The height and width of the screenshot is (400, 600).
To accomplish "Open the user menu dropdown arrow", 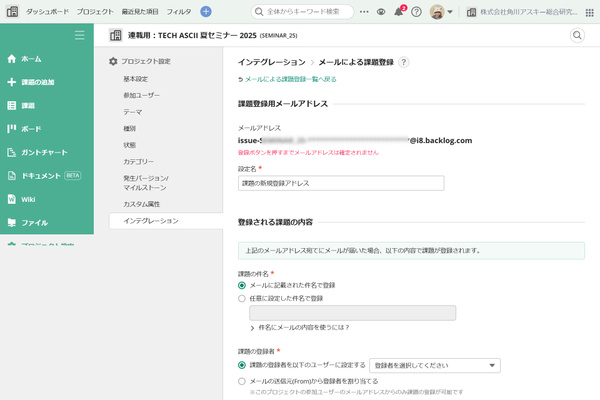I will click(450, 12).
